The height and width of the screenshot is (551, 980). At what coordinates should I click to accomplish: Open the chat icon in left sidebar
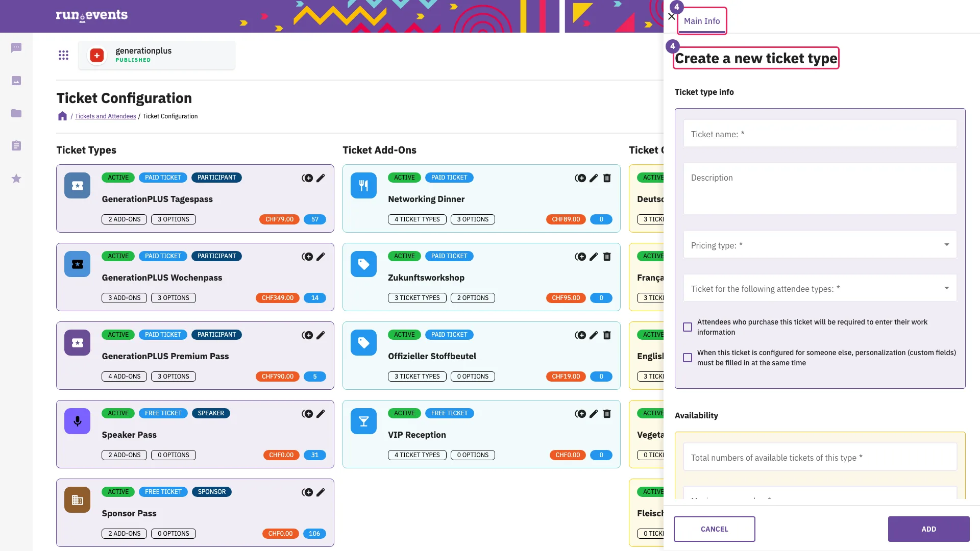pyautogui.click(x=16, y=48)
